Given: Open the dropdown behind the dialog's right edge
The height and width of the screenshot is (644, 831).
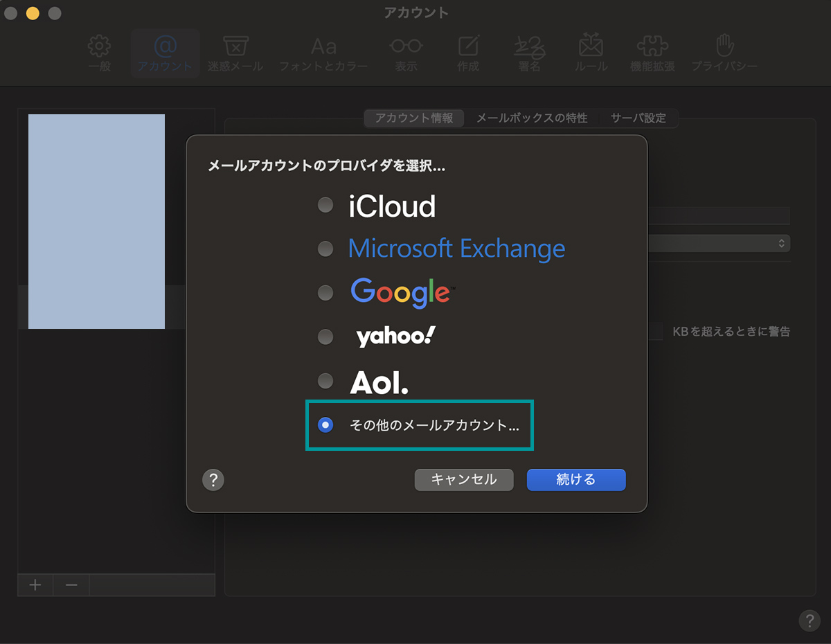Looking at the screenshot, I should tap(719, 243).
